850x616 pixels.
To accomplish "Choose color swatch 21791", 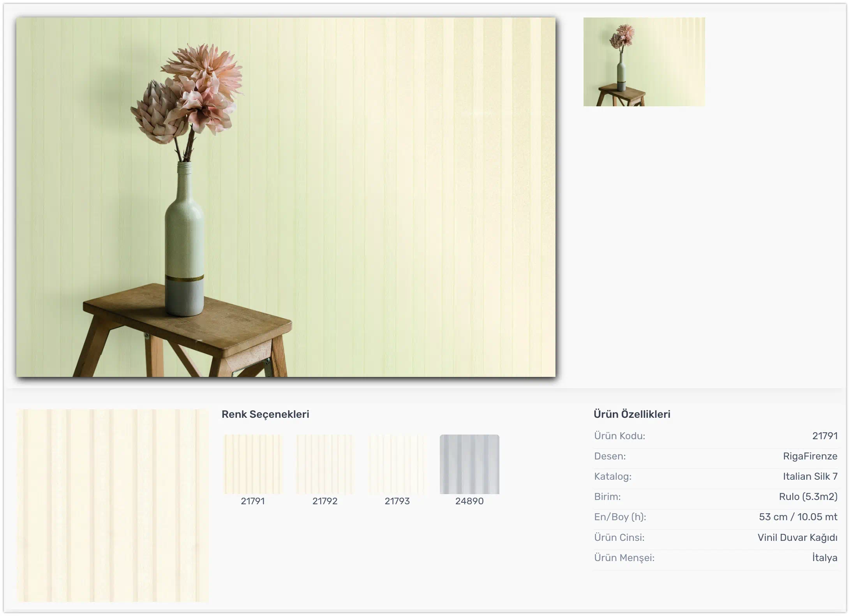I will [253, 464].
